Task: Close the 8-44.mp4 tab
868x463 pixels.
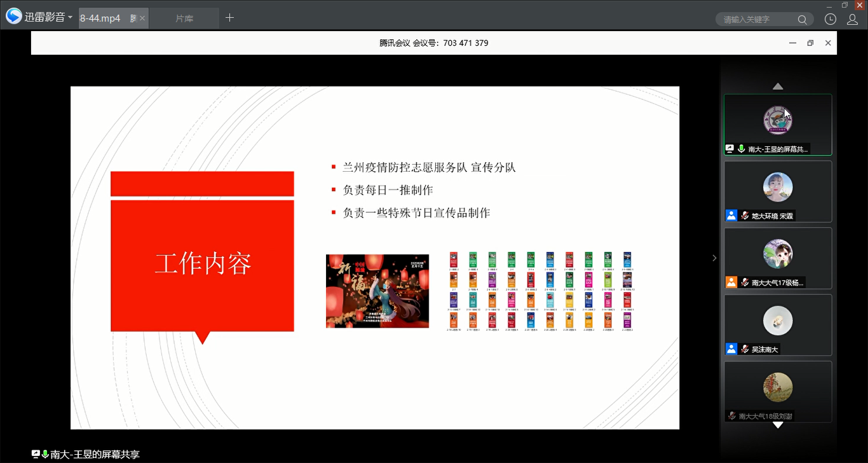Action: [x=143, y=18]
